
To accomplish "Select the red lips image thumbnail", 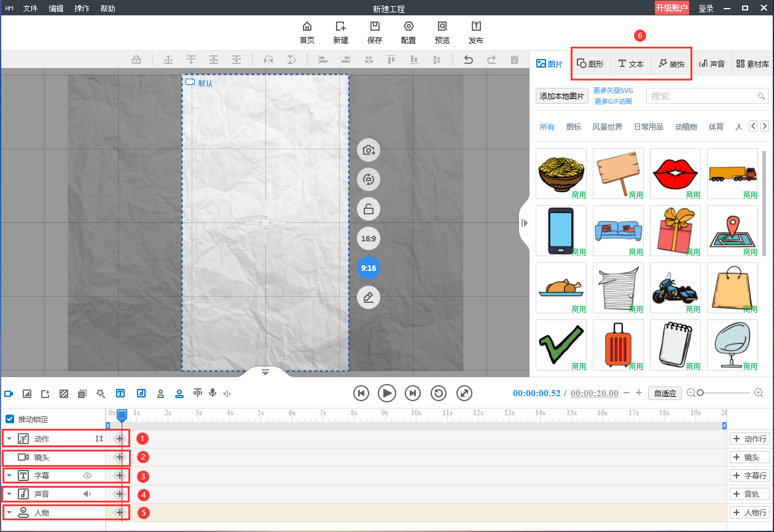I will tap(675, 173).
